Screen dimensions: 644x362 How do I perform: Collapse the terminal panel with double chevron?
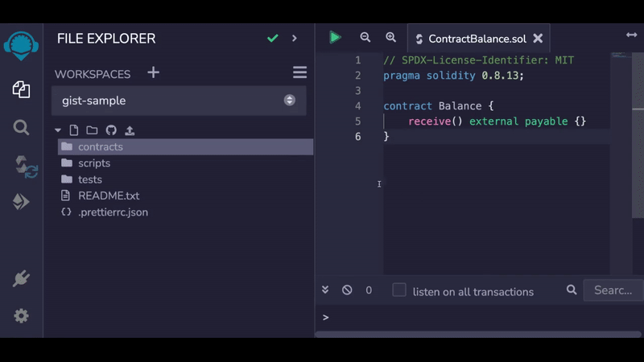pyautogui.click(x=325, y=290)
